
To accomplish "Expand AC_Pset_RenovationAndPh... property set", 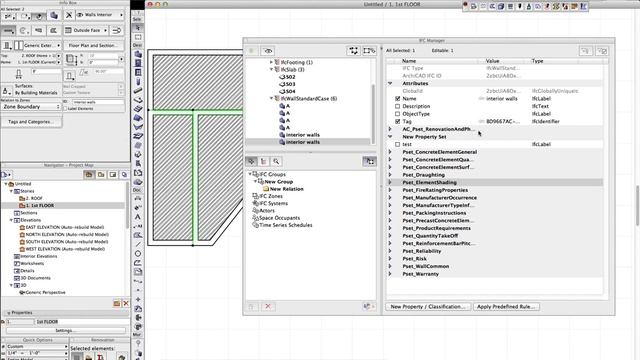I will tap(390, 129).
